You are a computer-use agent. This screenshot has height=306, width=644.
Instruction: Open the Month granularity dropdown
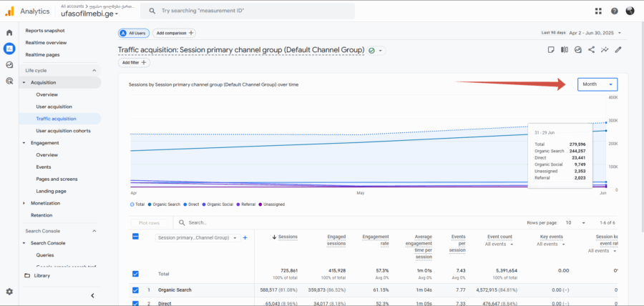[x=597, y=84]
